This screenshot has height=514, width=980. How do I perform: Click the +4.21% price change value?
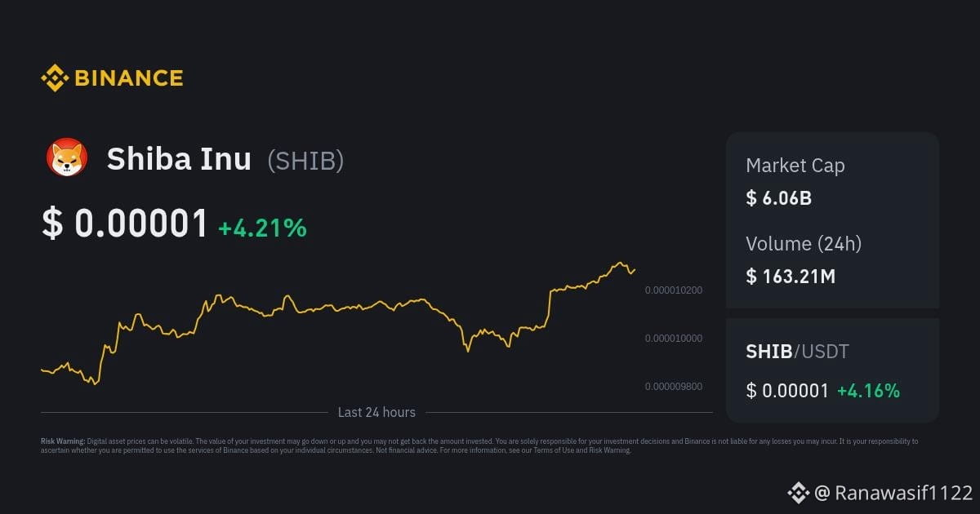[262, 228]
